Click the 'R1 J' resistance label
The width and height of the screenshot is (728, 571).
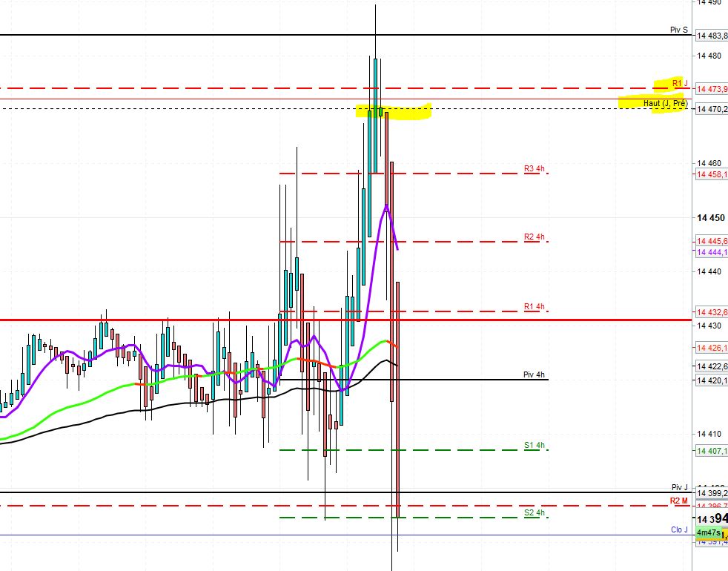[x=680, y=84]
